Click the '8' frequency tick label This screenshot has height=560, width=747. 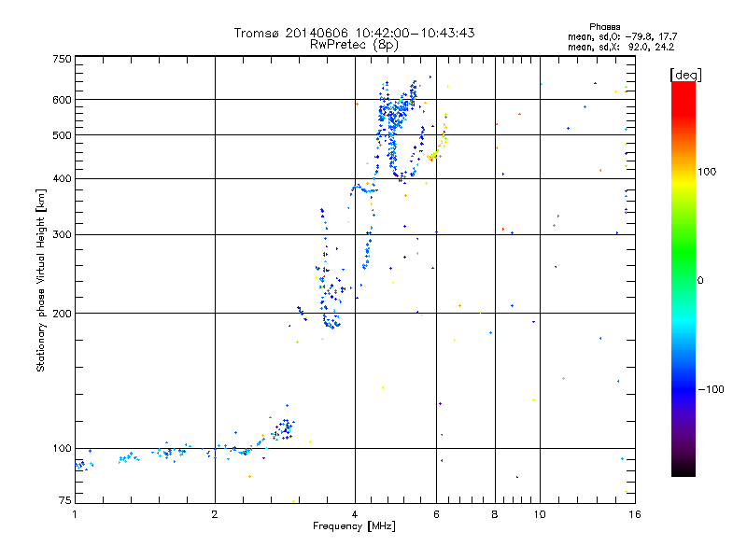point(495,514)
